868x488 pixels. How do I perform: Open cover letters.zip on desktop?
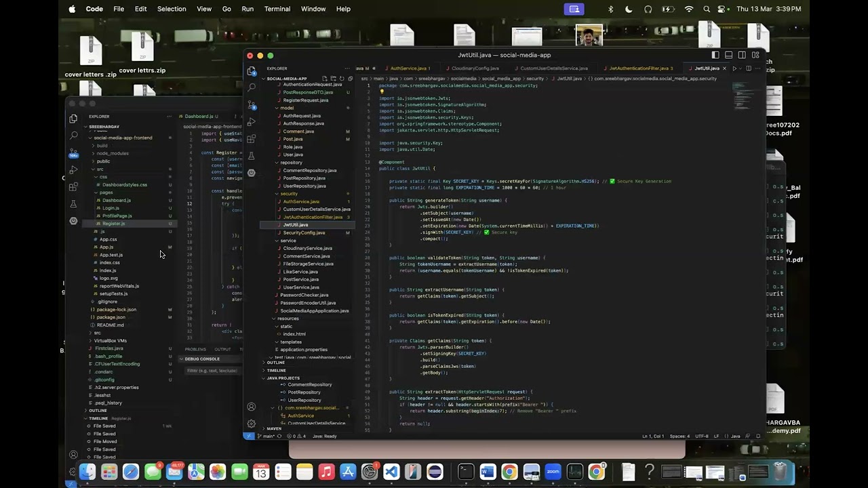(91, 57)
